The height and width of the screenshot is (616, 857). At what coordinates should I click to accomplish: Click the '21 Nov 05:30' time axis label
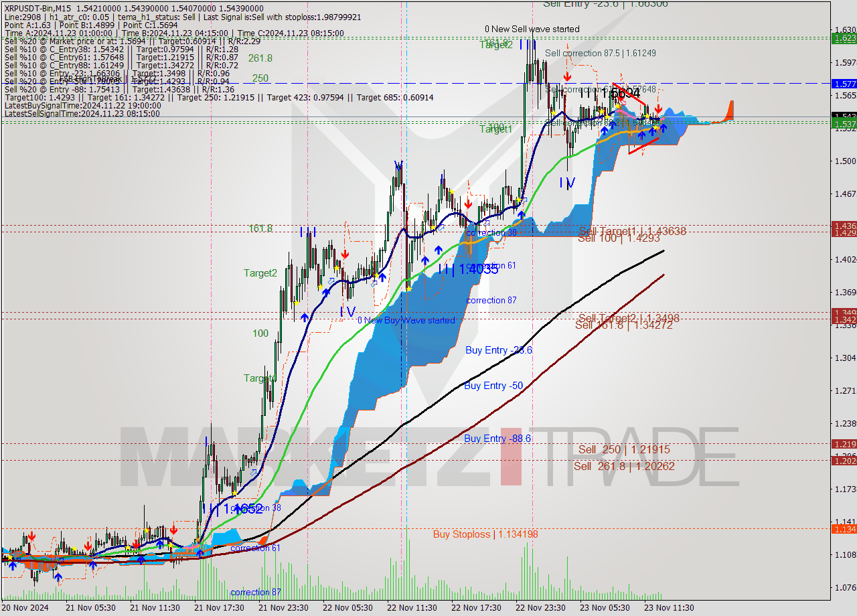(90, 608)
